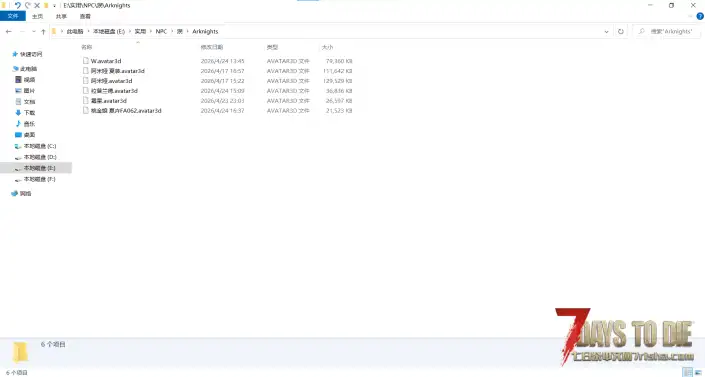Expand the chevron after 实用 in breadcrumb
This screenshot has height=377, width=705.
(151, 31)
